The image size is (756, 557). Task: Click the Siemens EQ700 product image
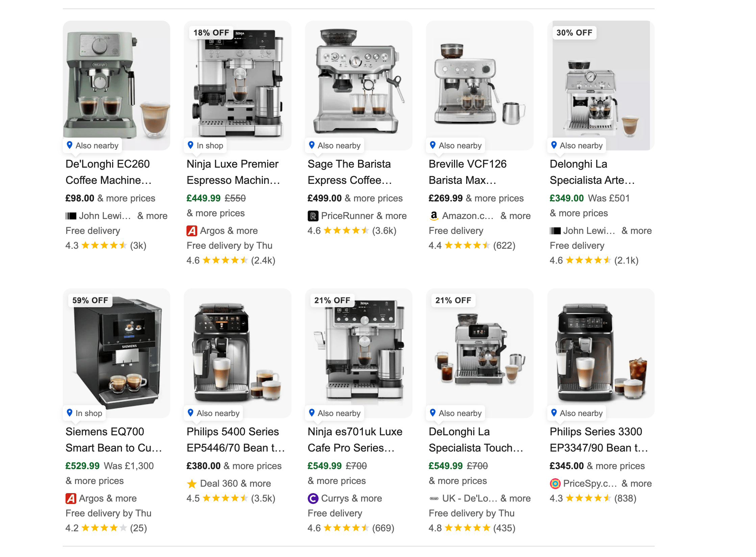[x=117, y=353]
